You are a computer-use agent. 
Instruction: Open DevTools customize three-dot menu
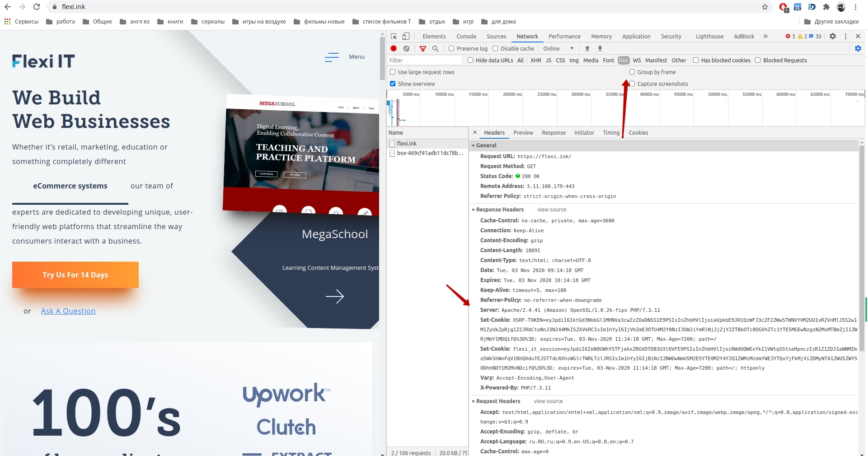[845, 36]
